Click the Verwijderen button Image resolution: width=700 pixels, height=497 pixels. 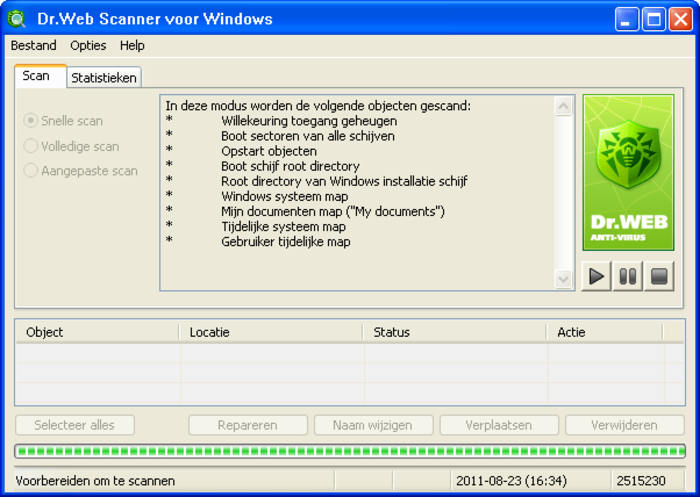coord(625,425)
